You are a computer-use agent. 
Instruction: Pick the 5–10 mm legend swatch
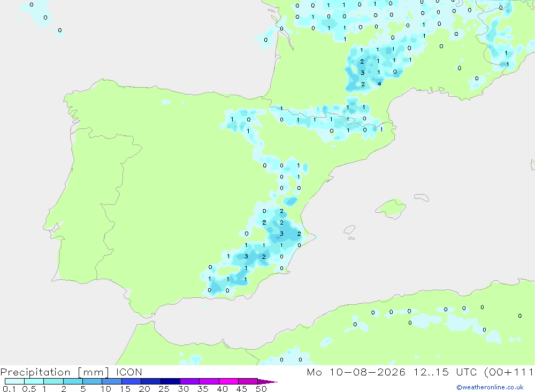point(93,381)
